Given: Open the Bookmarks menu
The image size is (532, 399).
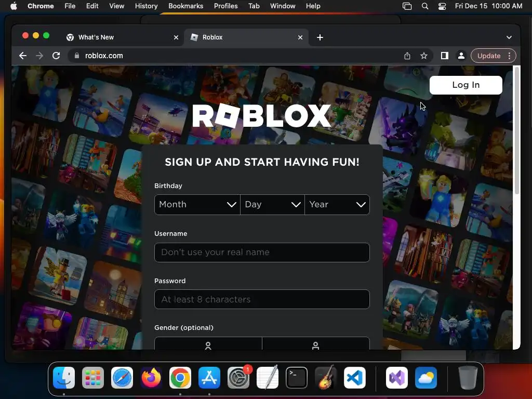Looking at the screenshot, I should pyautogui.click(x=186, y=6).
